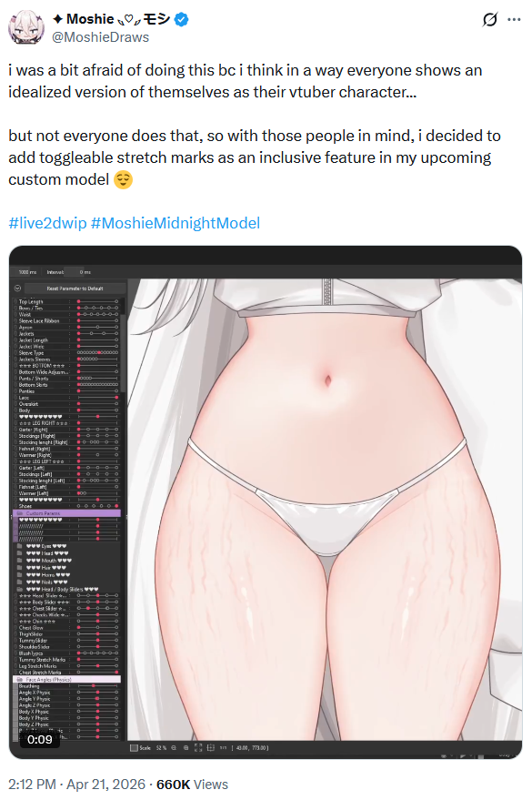Click the fit-to-screen icon in status bar

tap(198, 747)
